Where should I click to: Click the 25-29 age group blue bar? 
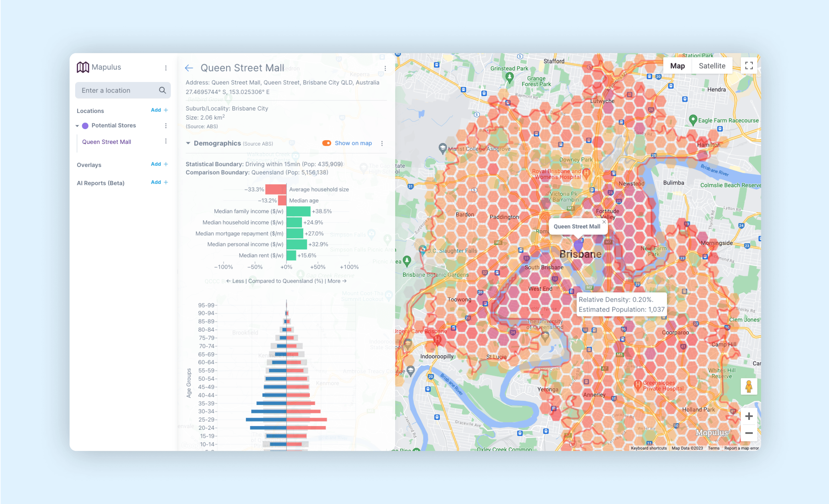click(266, 420)
